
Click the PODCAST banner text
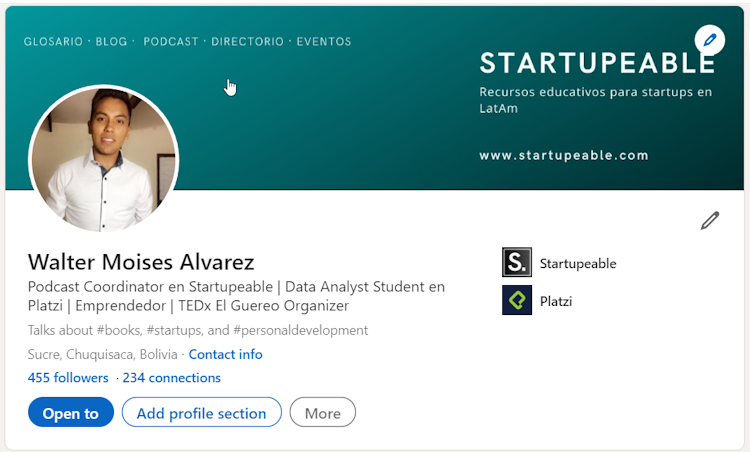[x=171, y=42]
